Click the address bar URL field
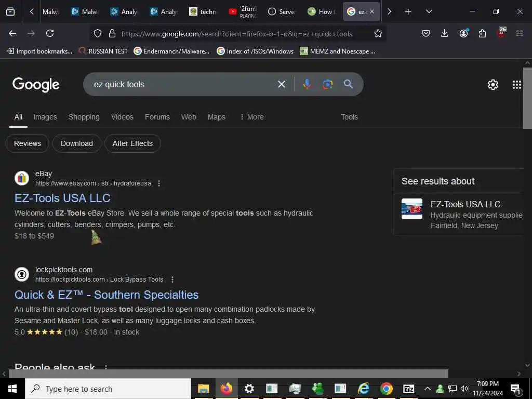The width and height of the screenshot is (532, 399). coord(236,34)
